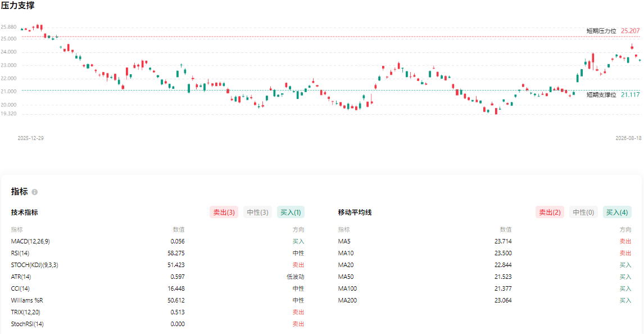Click the 25.880 price axis label
Image resolution: width=644 pixels, height=334 pixels.
pos(8,27)
